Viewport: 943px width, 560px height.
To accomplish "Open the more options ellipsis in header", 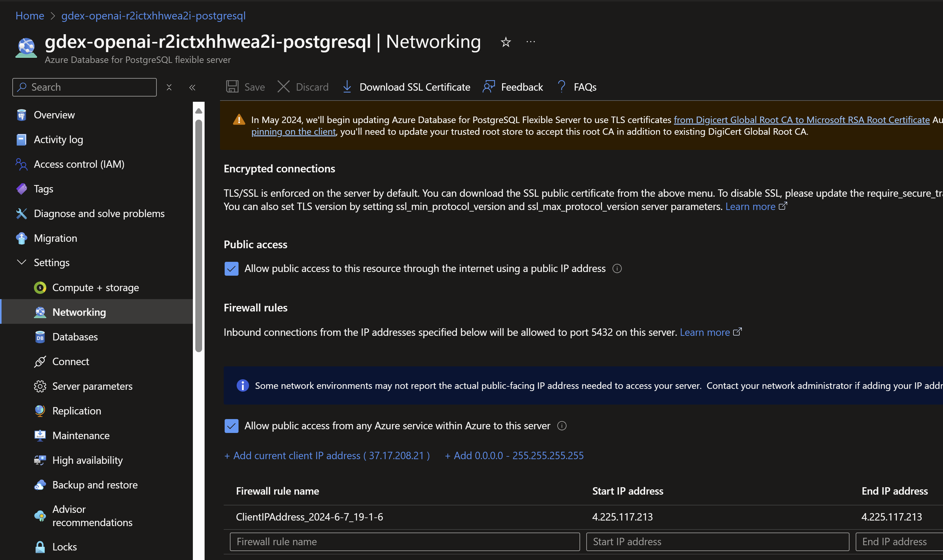I will pos(530,42).
